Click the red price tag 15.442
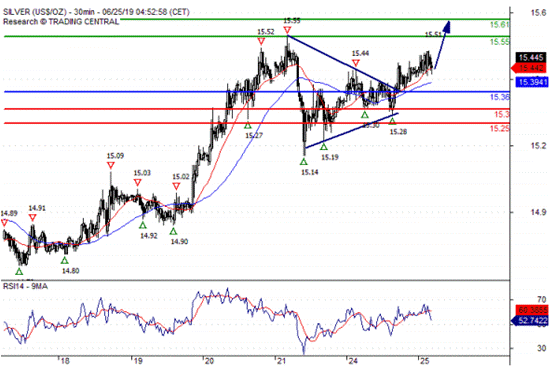Viewport: 554px width, 369px height. 529,68
